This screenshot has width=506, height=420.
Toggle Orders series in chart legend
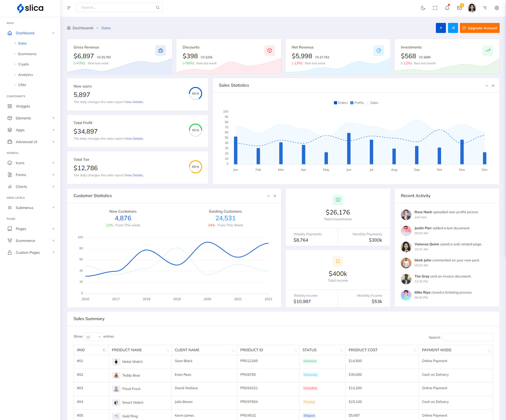[x=340, y=103]
